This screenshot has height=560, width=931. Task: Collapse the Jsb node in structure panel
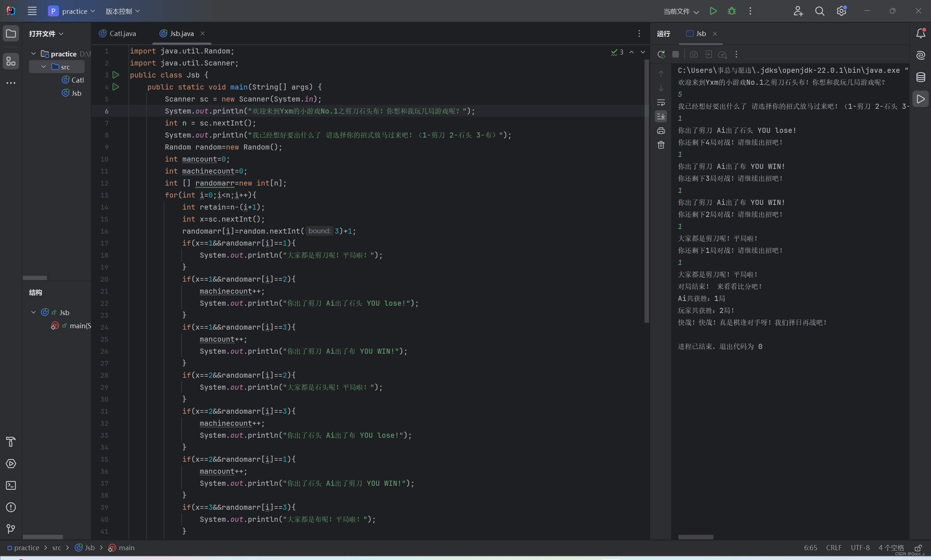(33, 313)
